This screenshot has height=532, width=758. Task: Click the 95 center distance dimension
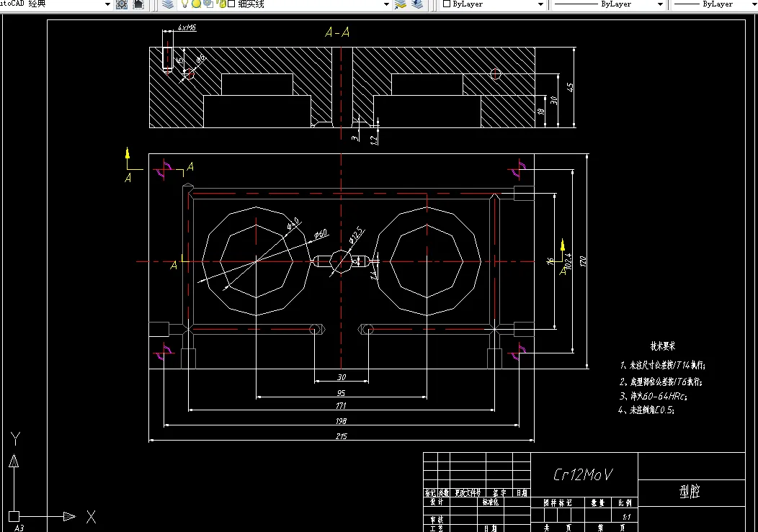[x=342, y=393]
